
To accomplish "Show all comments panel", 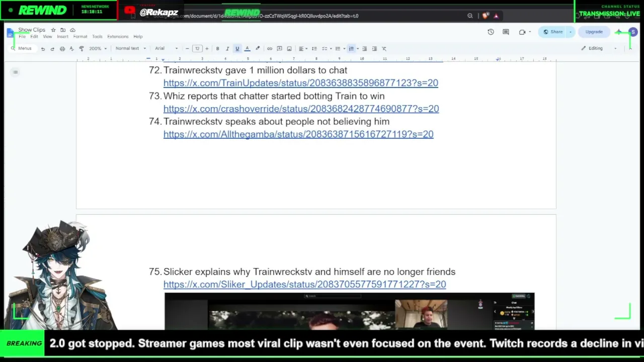I will click(x=506, y=32).
